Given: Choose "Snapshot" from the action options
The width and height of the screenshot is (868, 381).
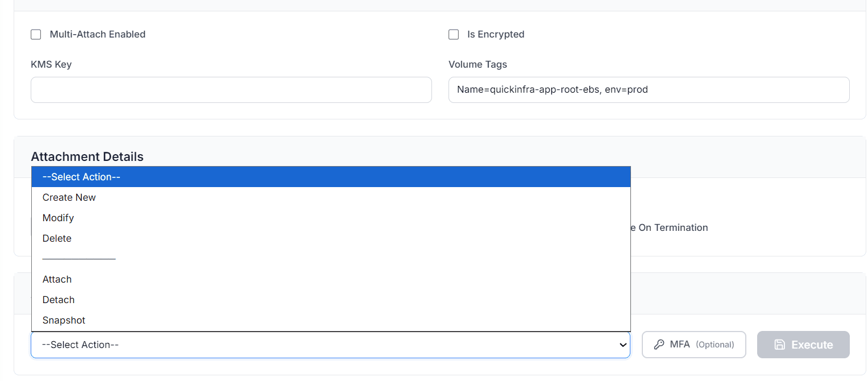Looking at the screenshot, I should [x=63, y=320].
